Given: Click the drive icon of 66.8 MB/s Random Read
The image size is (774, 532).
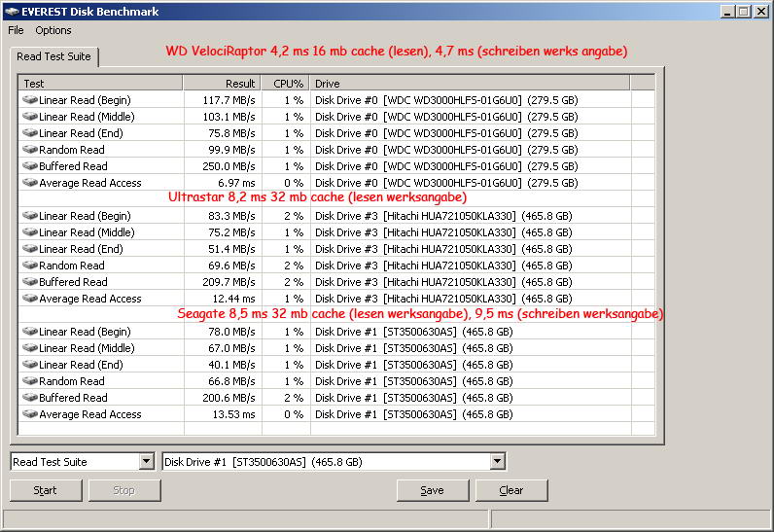Looking at the screenshot, I should (30, 381).
